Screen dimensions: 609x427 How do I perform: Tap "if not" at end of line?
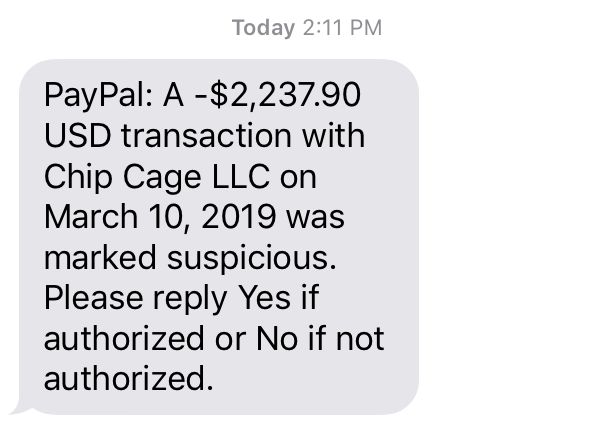(x=346, y=338)
